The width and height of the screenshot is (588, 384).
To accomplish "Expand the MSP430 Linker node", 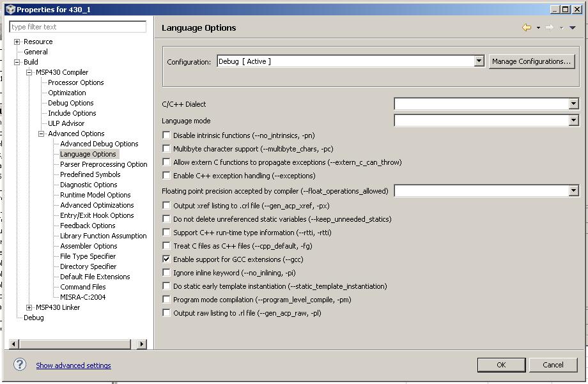I will pyautogui.click(x=29, y=307).
